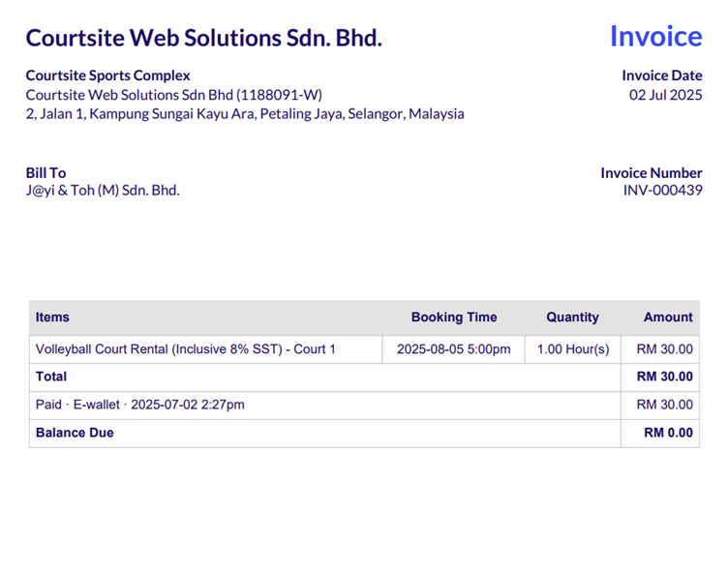728x572 pixels.
Task: Select invoice number INV-000439
Action: [x=662, y=191]
